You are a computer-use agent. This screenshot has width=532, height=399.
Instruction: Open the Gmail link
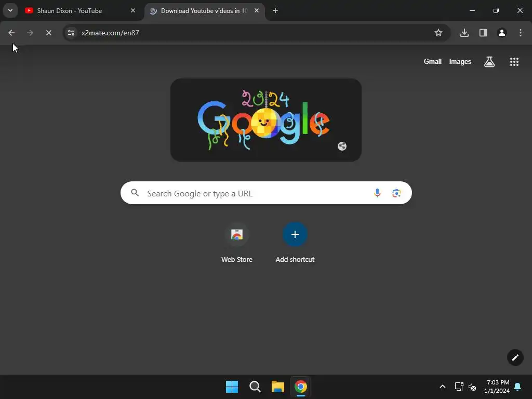click(432, 61)
